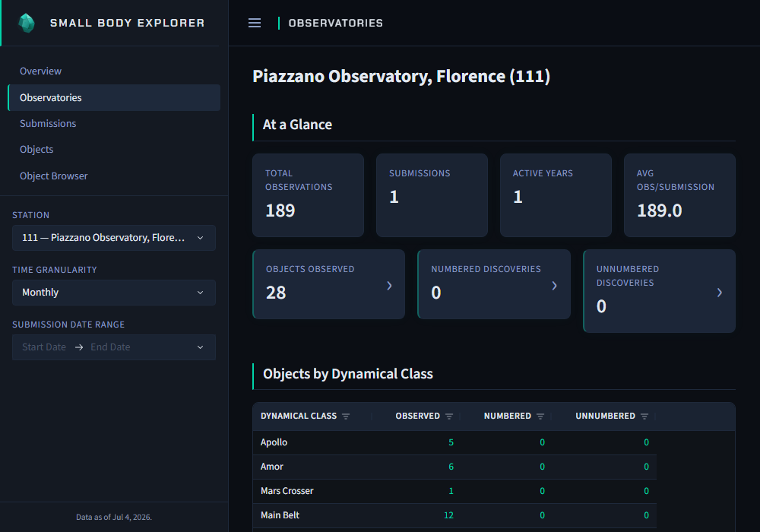Click the Observatories header breadcrumb

click(335, 23)
